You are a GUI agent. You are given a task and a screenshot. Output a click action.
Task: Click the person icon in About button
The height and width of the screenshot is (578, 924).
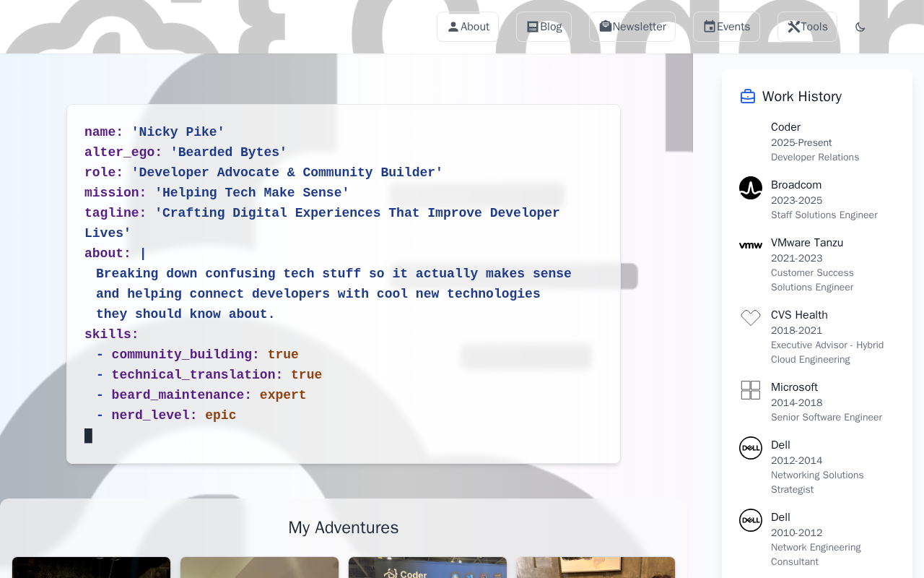click(453, 27)
